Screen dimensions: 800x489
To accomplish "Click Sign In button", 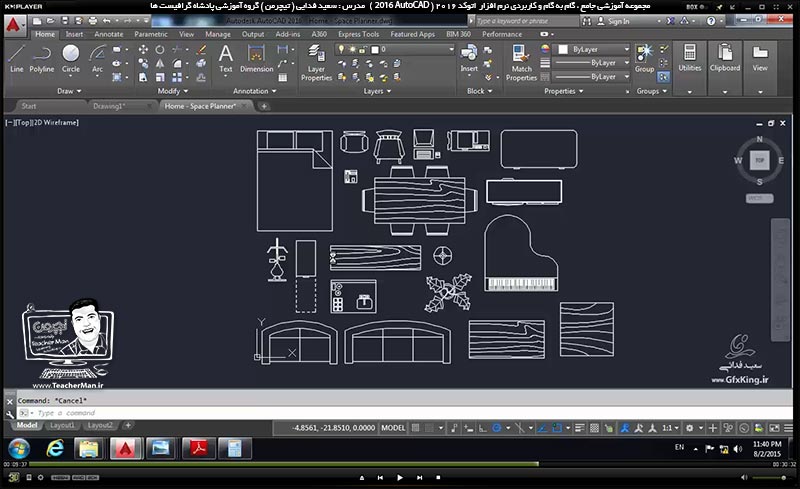I will (614, 21).
